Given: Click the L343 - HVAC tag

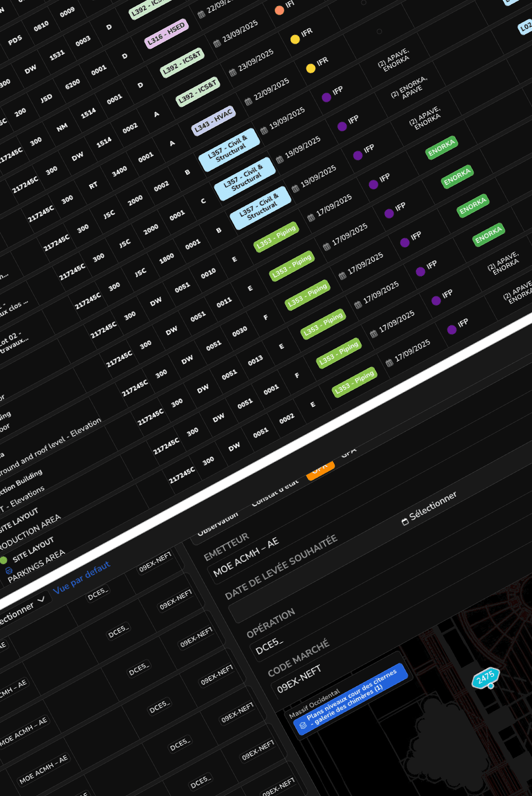Looking at the screenshot, I should pyautogui.click(x=213, y=121).
